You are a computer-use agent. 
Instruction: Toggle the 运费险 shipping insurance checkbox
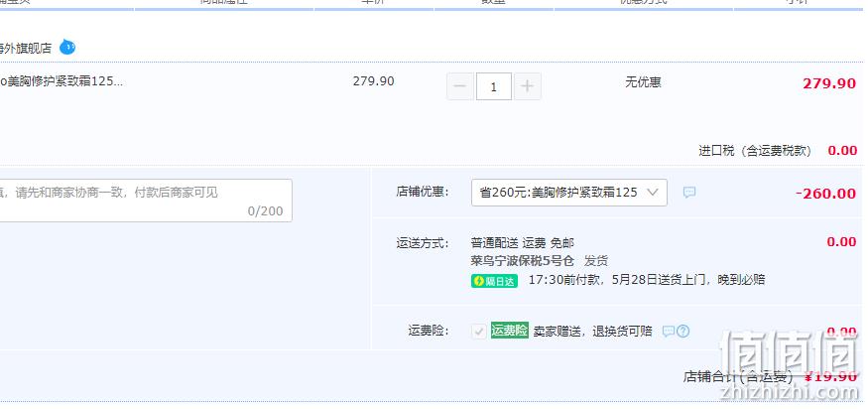479,332
